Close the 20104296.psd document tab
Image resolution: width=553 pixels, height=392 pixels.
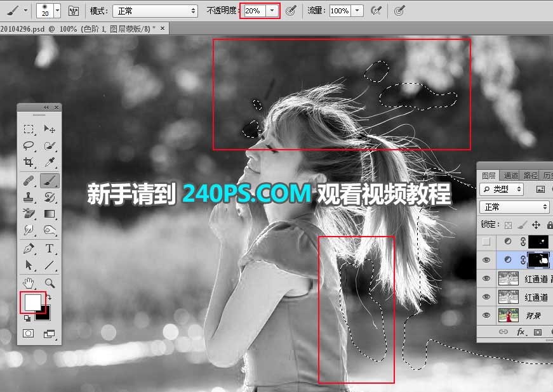coord(163,28)
